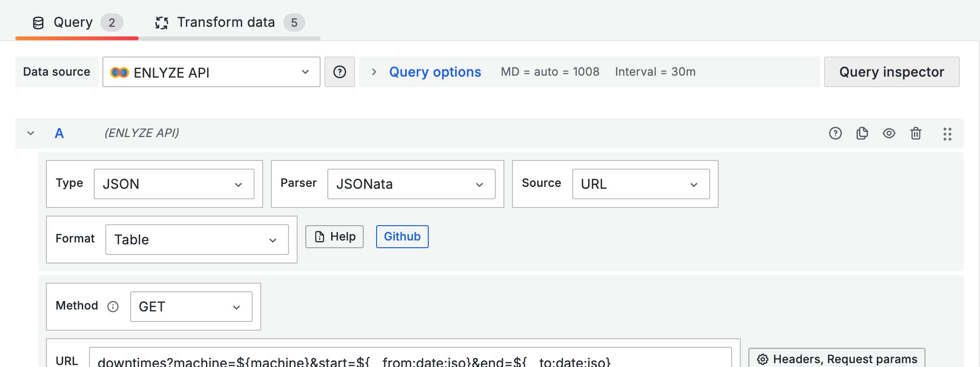Open query A help icon
980x367 pixels.
tap(835, 133)
